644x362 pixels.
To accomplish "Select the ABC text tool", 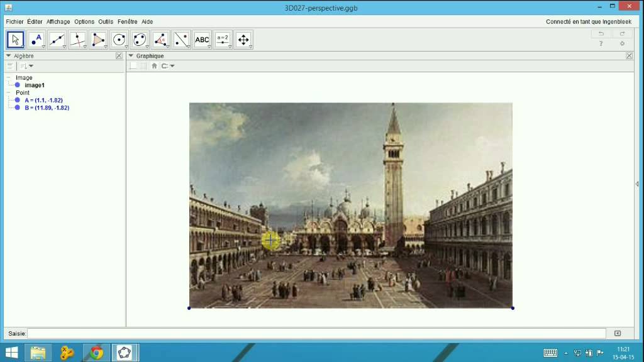I will 202,40.
